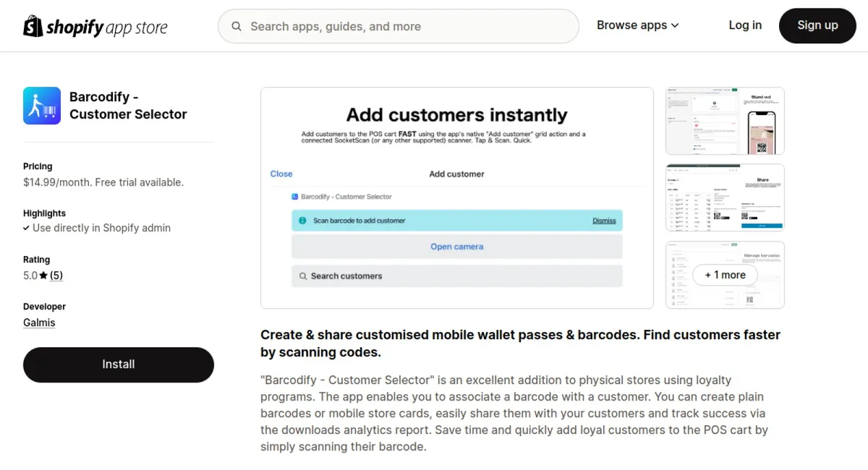Open the Galmis developer link
The height and width of the screenshot is (470, 868).
pos(39,322)
